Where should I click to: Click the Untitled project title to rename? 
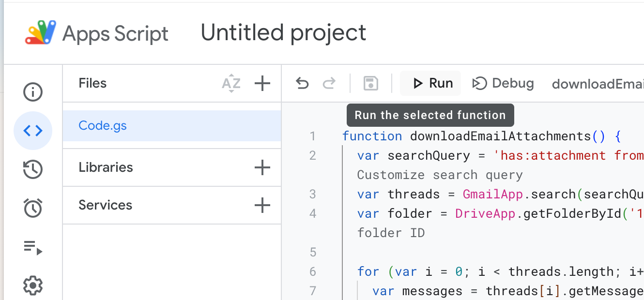(283, 33)
